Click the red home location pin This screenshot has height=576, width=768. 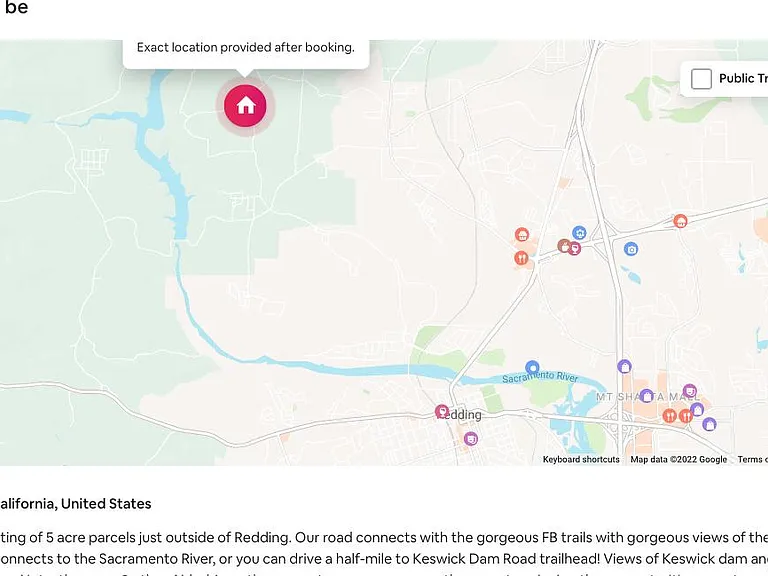click(x=245, y=106)
